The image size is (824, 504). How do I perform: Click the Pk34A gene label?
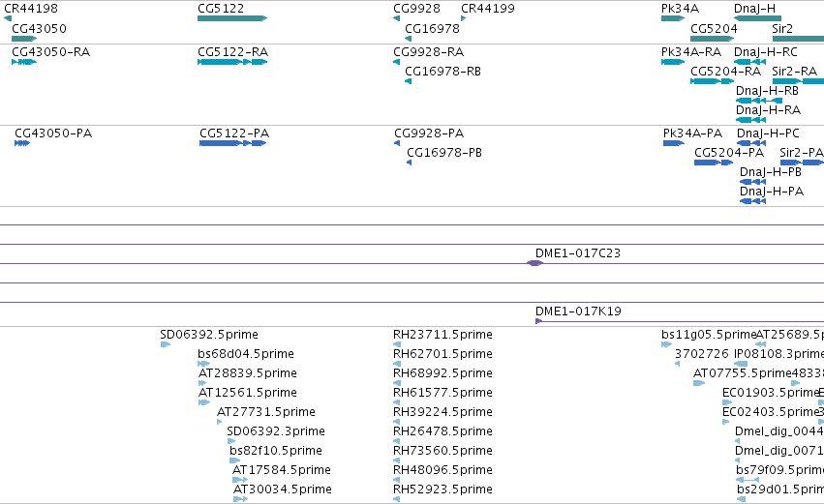coord(680,9)
